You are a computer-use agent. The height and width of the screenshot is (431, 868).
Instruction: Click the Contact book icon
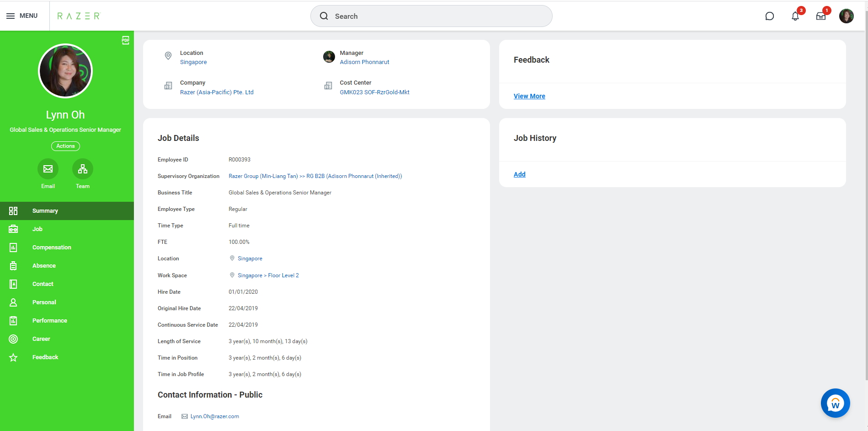(x=13, y=284)
